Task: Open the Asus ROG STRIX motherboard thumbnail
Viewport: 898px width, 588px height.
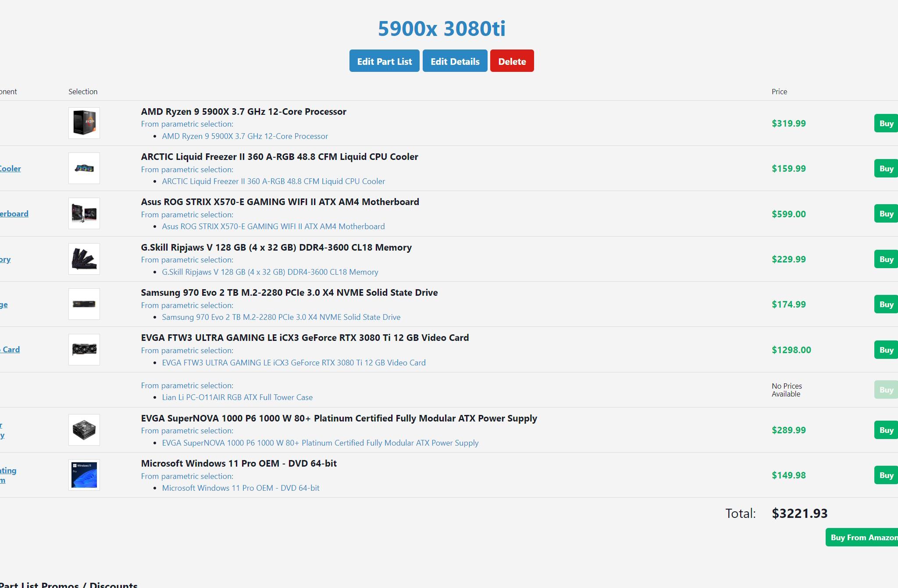Action: coord(84,213)
